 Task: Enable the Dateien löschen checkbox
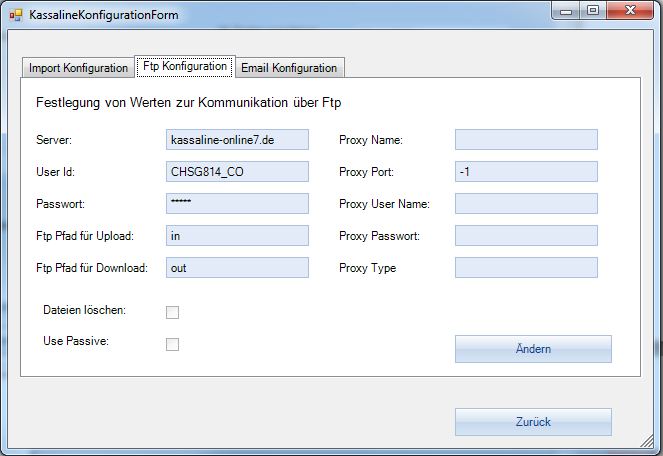[172, 312]
